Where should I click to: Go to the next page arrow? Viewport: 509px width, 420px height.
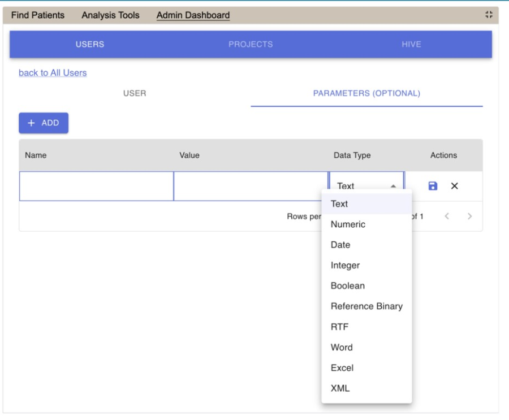point(469,217)
